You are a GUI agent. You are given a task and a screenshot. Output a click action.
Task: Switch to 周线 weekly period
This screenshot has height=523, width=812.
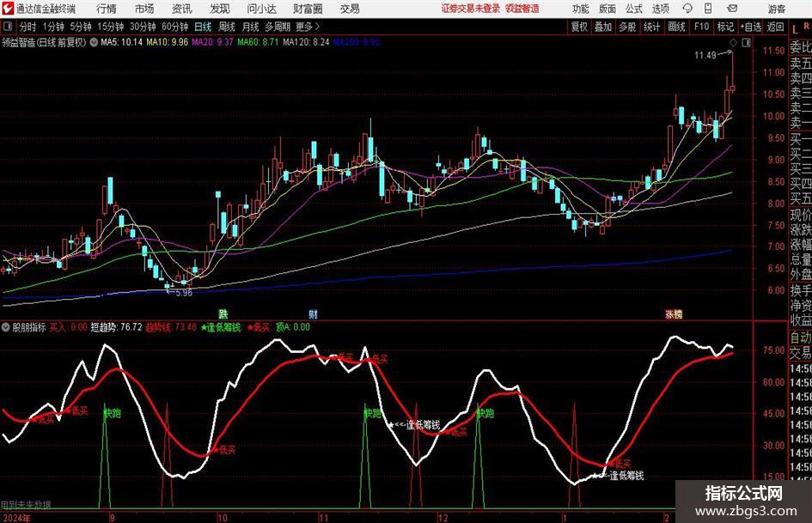(x=227, y=27)
